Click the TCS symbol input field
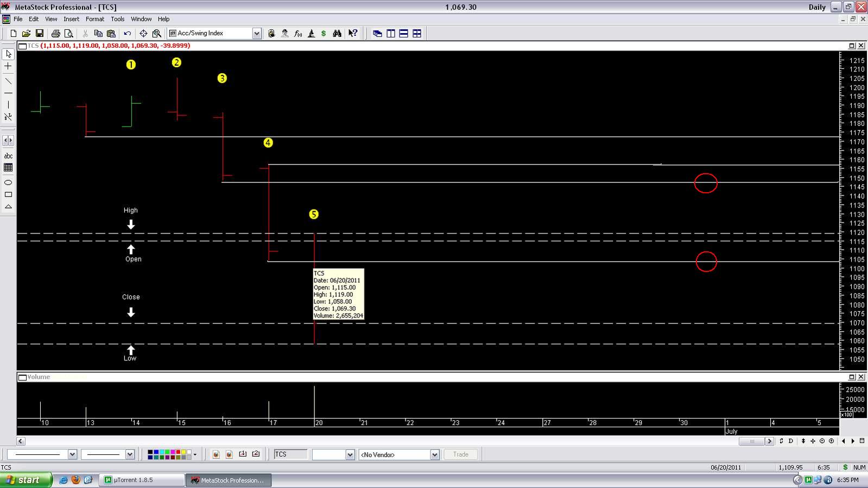This screenshot has width=868, height=488. point(290,454)
